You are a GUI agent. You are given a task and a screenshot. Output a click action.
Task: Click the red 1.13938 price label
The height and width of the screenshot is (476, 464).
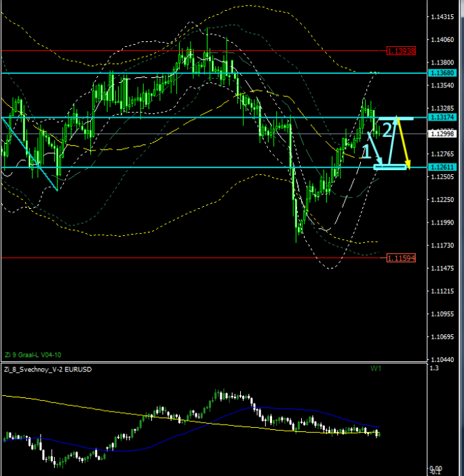point(400,51)
